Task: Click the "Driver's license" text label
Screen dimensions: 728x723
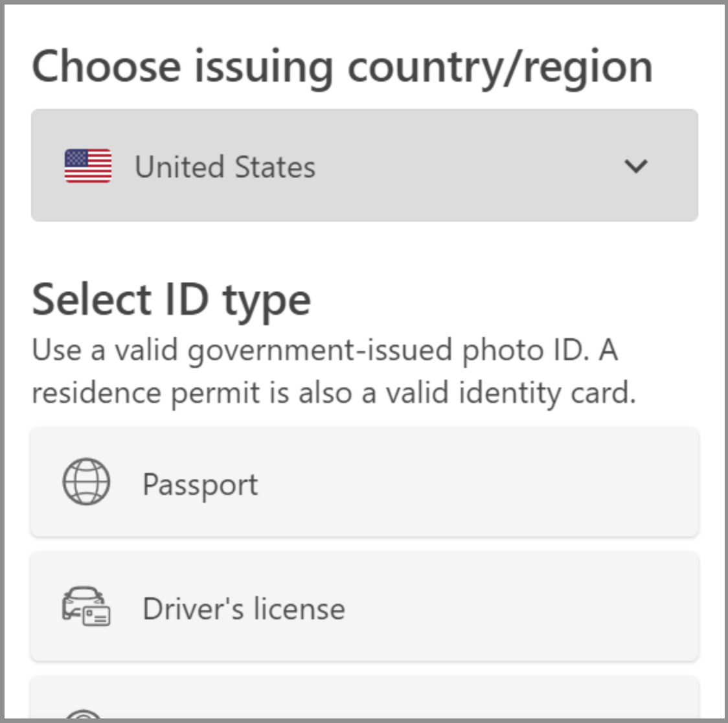Action: (244, 609)
